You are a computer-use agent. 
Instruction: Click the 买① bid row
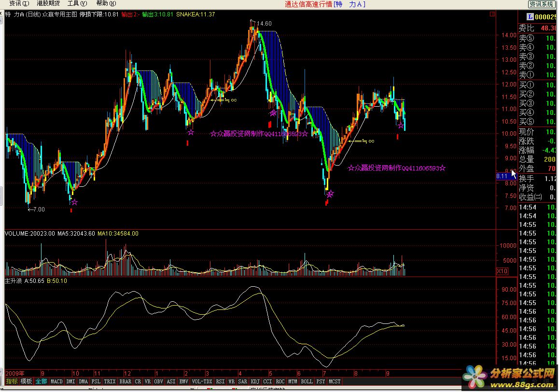[538, 85]
